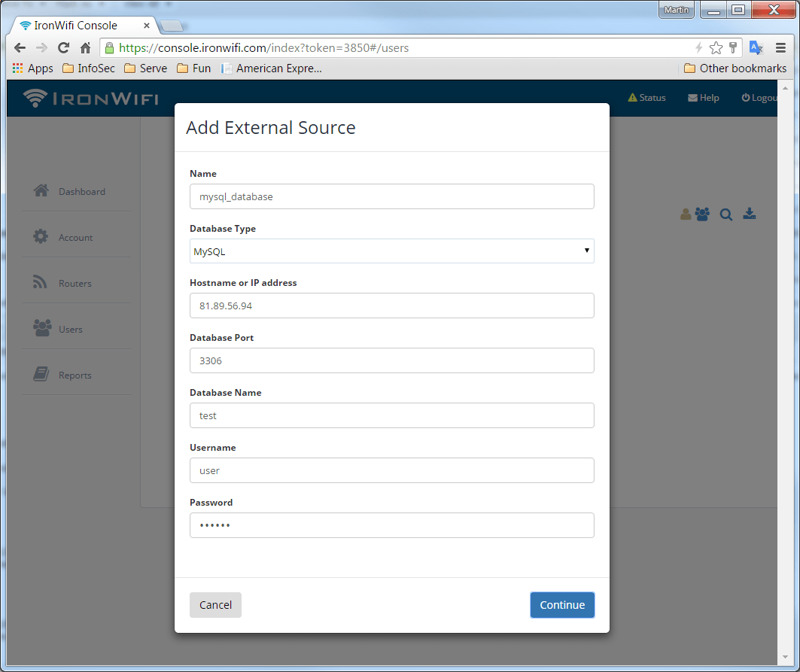
Task: Click the browser home icon
Action: (x=85, y=48)
